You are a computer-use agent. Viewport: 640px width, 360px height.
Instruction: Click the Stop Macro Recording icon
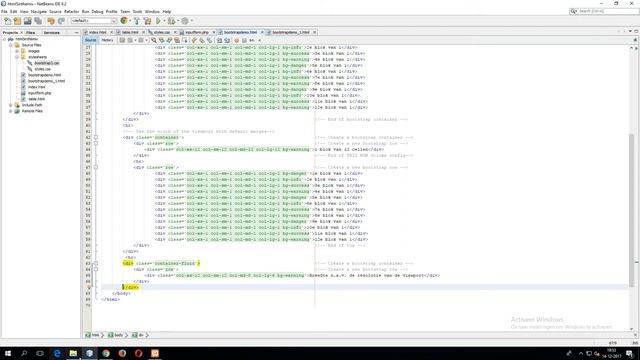pyautogui.click(x=244, y=40)
